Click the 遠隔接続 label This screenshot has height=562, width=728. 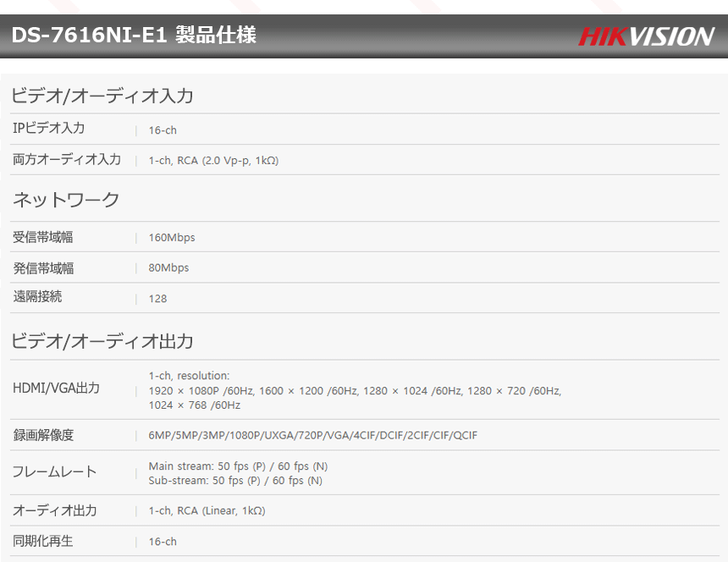pyautogui.click(x=37, y=297)
